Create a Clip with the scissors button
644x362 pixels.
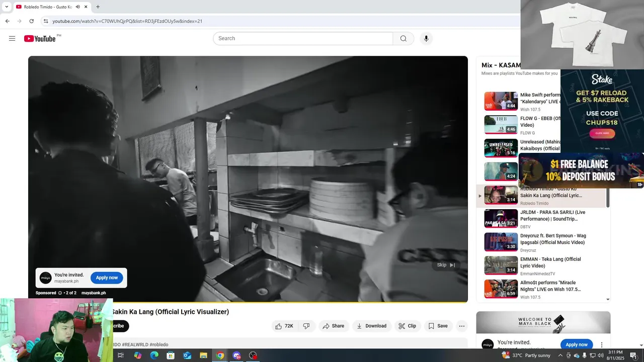[x=407, y=326]
